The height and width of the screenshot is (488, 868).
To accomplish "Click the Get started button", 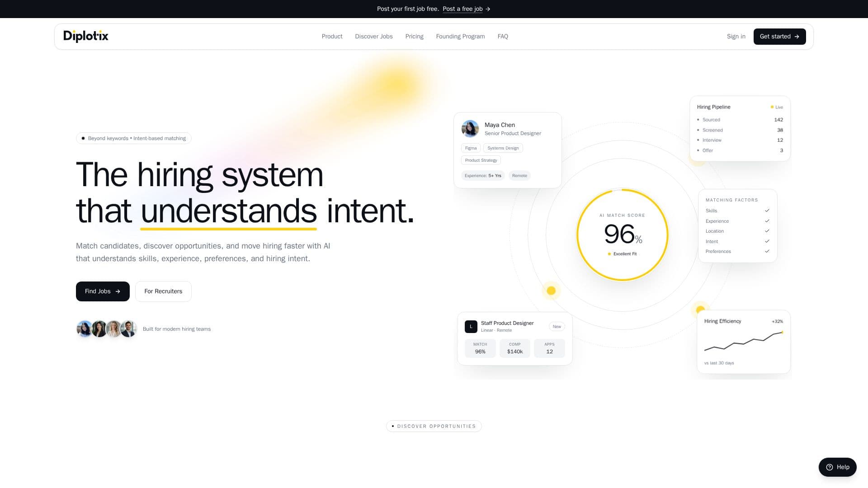I will (x=779, y=37).
